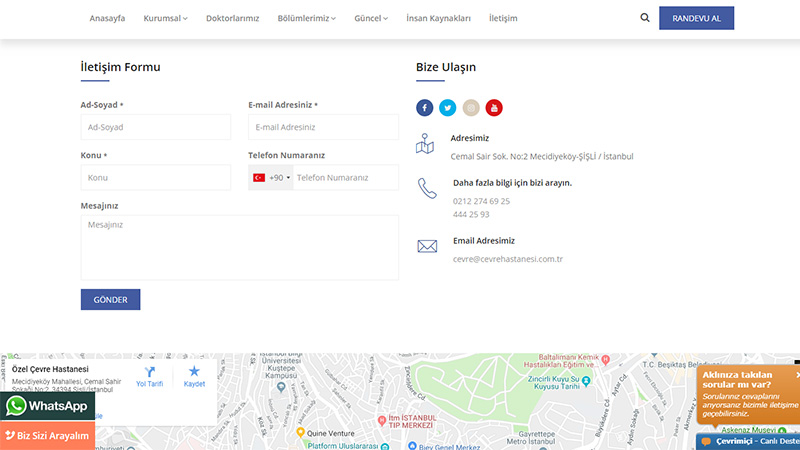The image size is (800, 450).
Task: Click the Cemal Sair Sok. address text
Action: (x=542, y=156)
